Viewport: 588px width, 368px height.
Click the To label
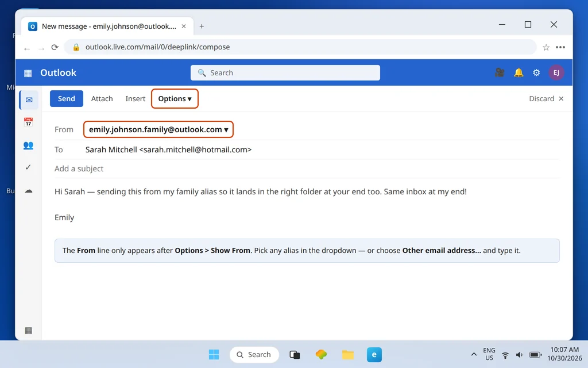[x=59, y=150]
